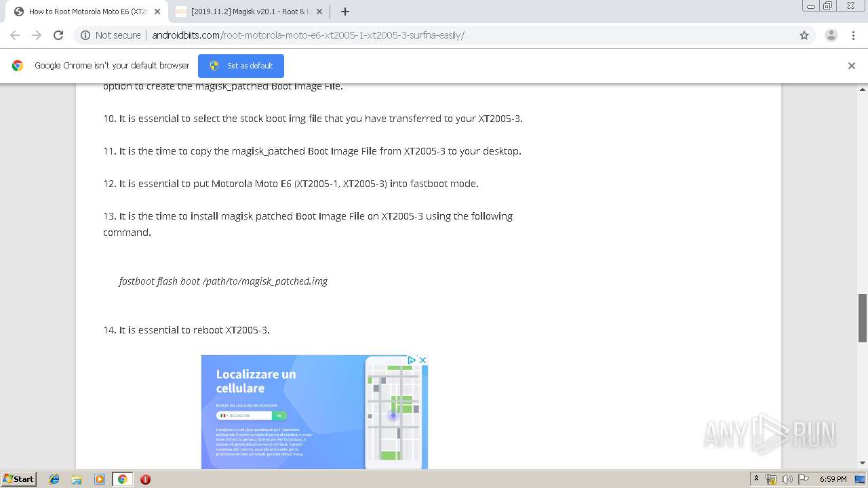The width and height of the screenshot is (868, 488).
Task: Open the media player taskbar icon
Action: pyautogui.click(x=100, y=479)
